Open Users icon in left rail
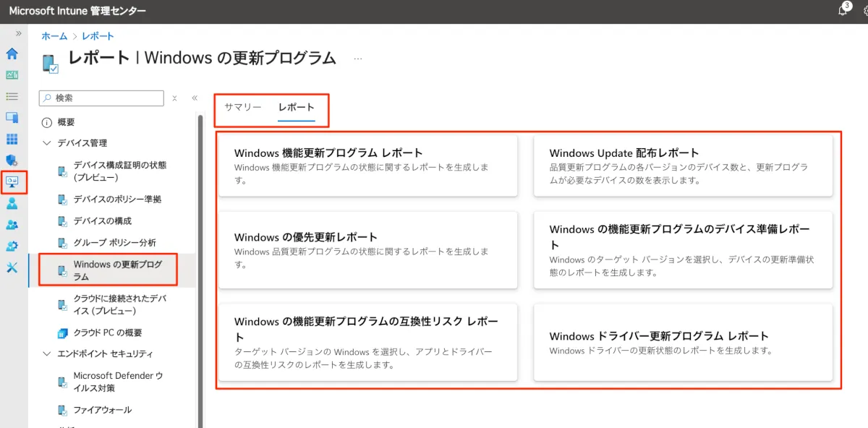Viewport: 868px width, 428px height. coord(12,203)
